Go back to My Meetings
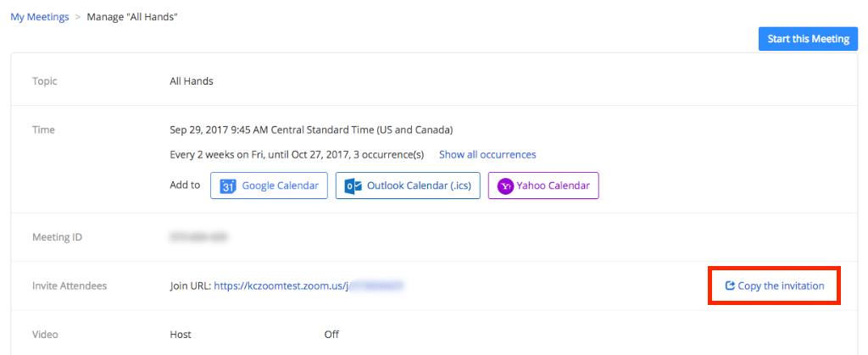 (39, 17)
